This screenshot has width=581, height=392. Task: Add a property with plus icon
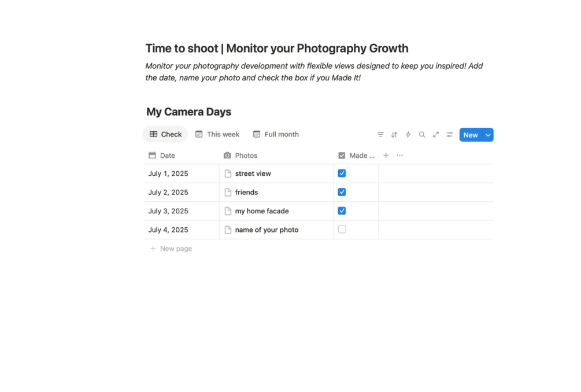pos(386,156)
